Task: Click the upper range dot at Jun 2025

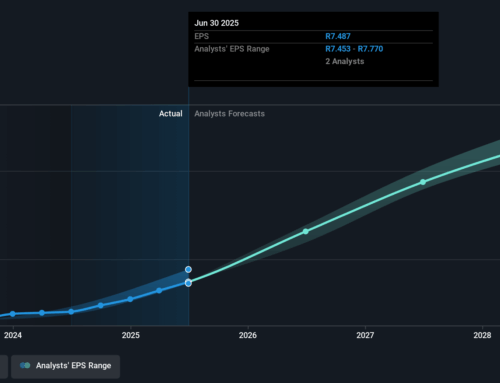Action: click(188, 269)
